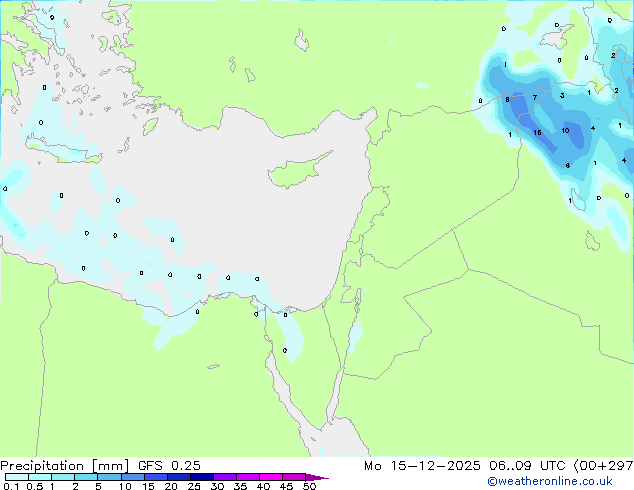634x490 pixels.
Task: Pick the legend swatch between 35 and 40
Action: coord(247,477)
